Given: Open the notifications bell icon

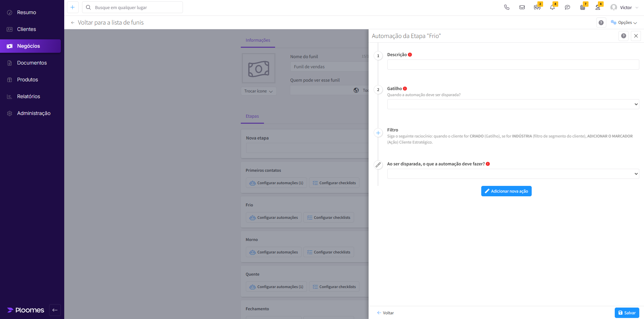Looking at the screenshot, I should [x=552, y=7].
